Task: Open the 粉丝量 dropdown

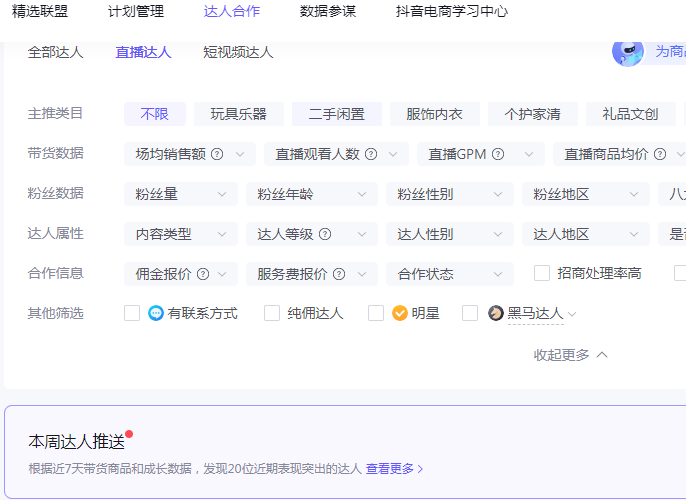Action: 180,194
